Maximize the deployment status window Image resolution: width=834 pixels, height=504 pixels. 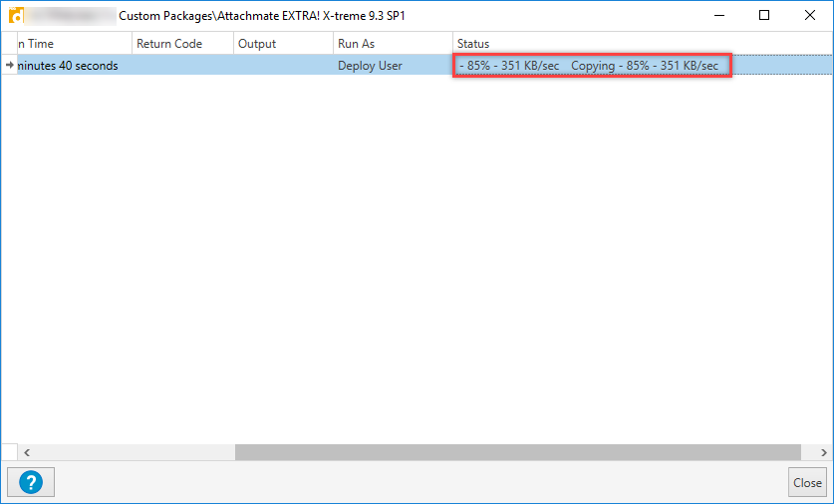point(763,16)
